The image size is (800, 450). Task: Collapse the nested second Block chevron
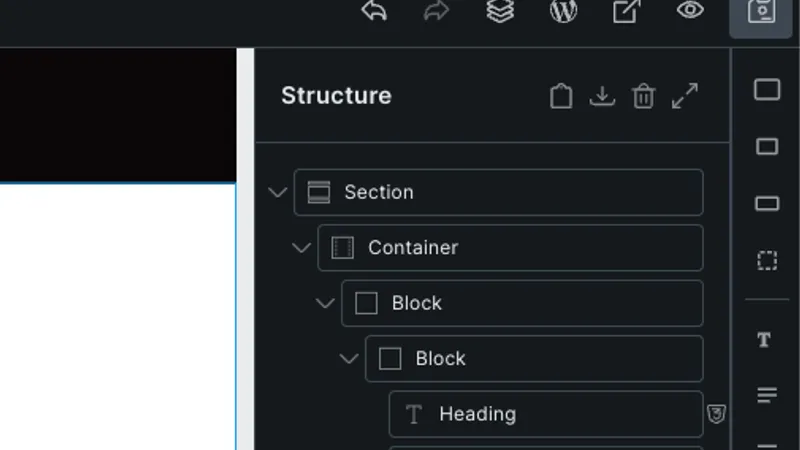tap(349, 359)
